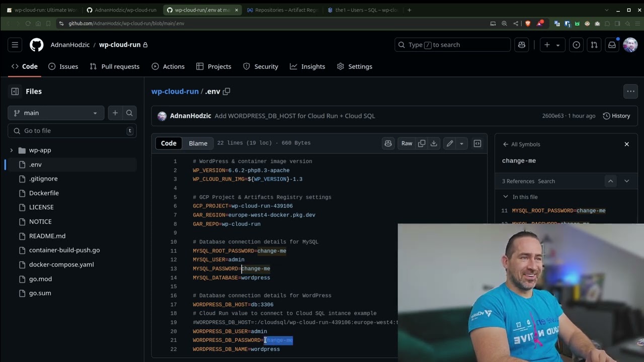Viewport: 644px width, 362px height.
Task: Click the share icon in address bar
Action: 516,24
